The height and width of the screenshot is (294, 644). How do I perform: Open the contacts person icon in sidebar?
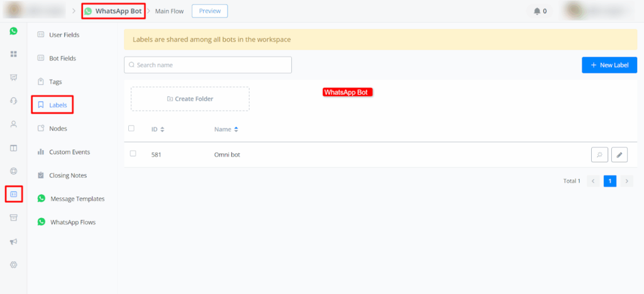[13, 124]
